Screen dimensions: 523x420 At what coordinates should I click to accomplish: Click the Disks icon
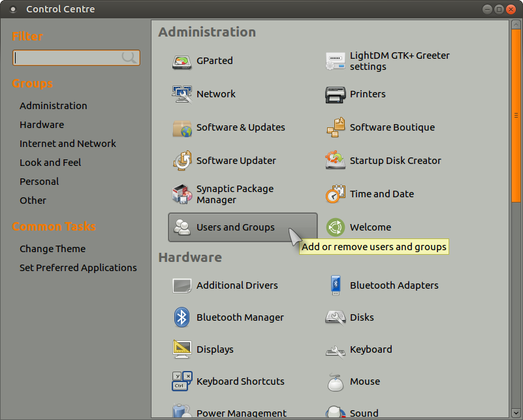point(335,317)
